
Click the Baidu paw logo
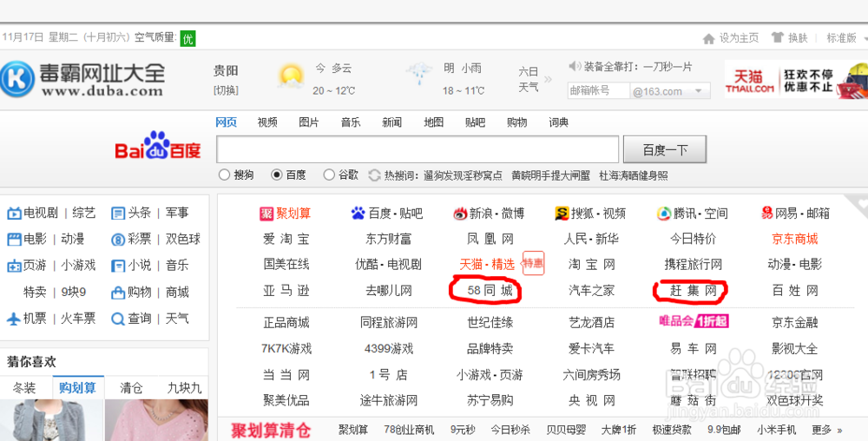156,145
